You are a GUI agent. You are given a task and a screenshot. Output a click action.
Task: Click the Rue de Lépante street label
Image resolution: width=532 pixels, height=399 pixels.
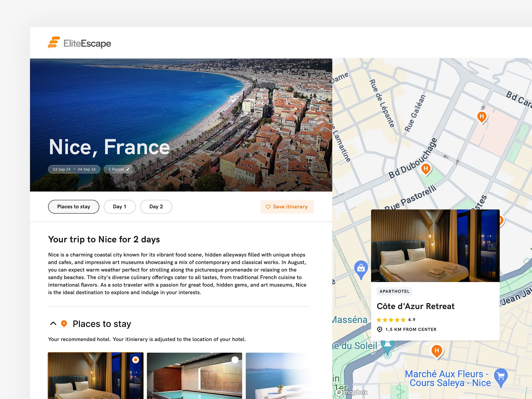point(382,103)
